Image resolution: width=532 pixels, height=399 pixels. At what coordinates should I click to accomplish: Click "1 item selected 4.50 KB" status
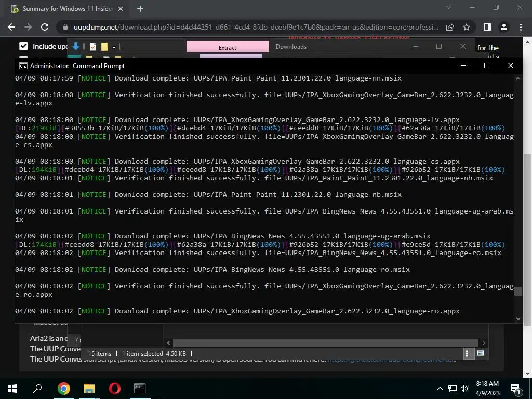(x=154, y=353)
